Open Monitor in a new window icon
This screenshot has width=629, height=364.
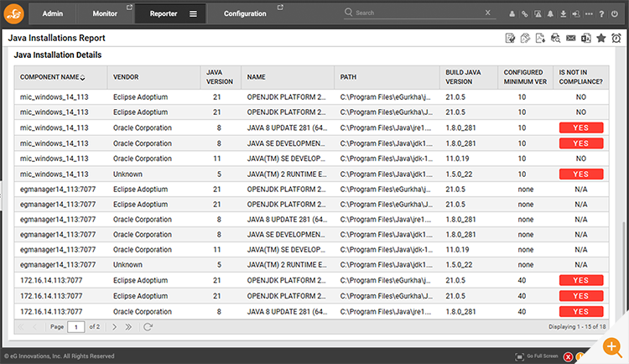(x=129, y=8)
